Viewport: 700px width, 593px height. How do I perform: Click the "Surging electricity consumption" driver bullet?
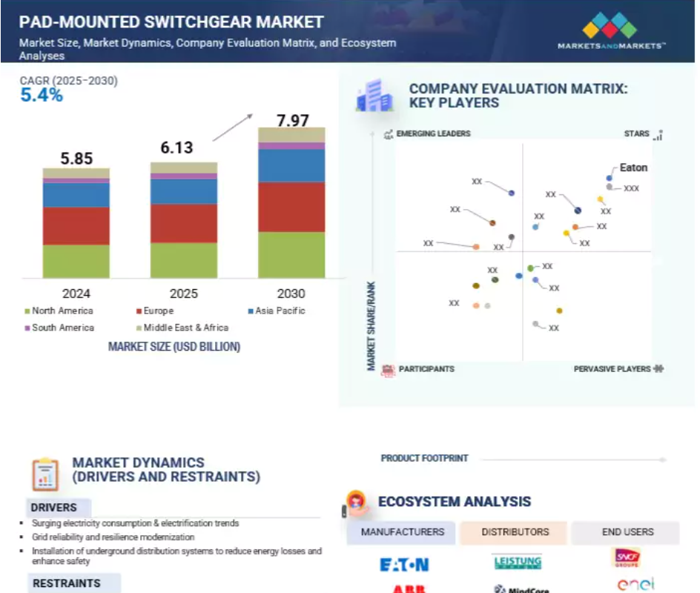click(x=135, y=523)
